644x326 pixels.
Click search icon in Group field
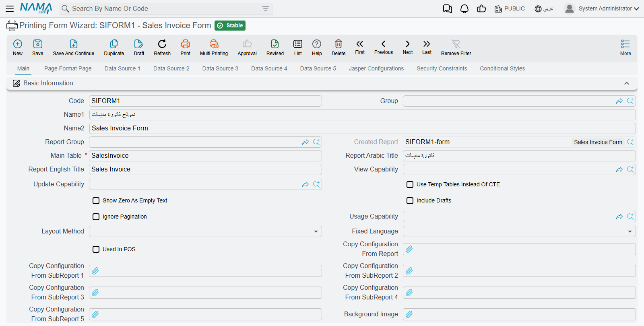coord(630,101)
